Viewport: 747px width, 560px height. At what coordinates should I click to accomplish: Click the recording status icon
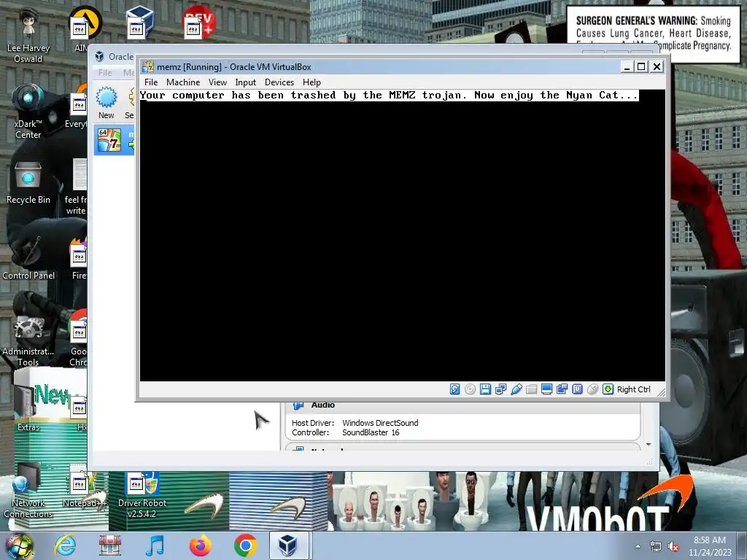click(x=562, y=389)
